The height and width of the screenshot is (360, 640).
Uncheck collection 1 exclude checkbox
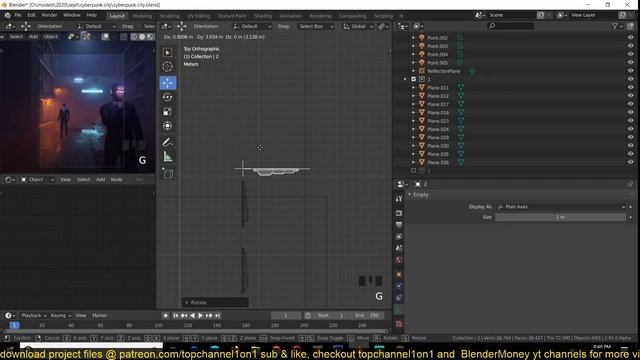413,79
